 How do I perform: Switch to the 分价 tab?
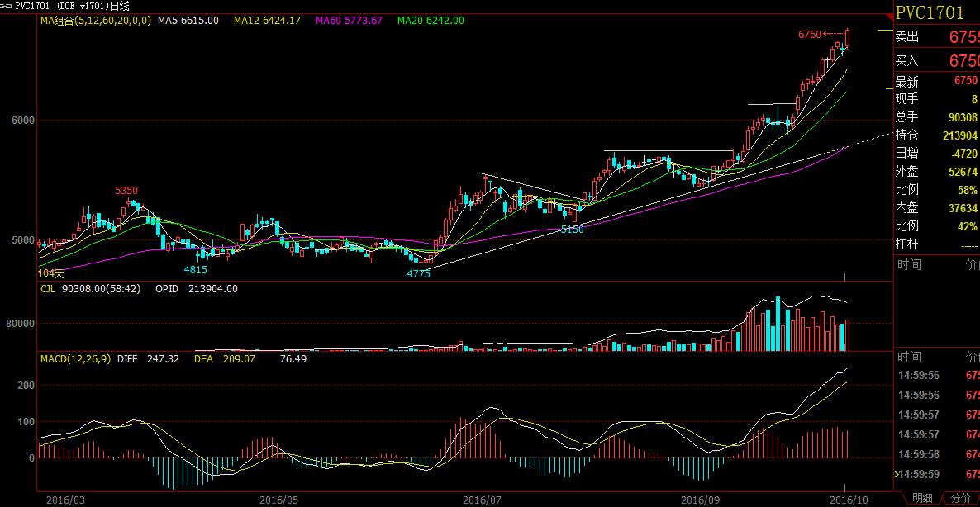961,498
